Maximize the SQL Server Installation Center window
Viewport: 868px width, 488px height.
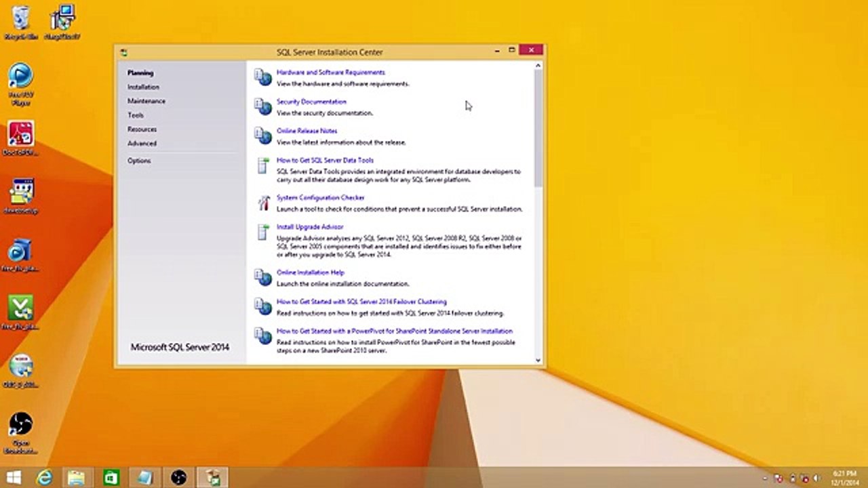[x=512, y=50]
